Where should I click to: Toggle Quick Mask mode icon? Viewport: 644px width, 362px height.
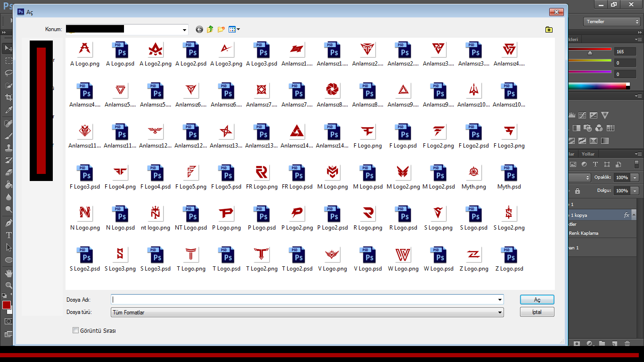pyautogui.click(x=8, y=321)
